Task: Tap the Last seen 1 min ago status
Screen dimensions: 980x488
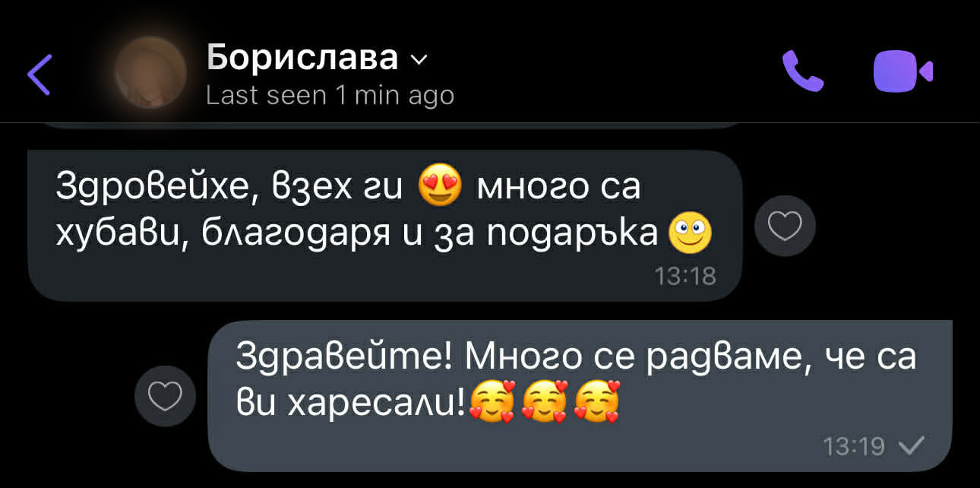Action: (330, 96)
